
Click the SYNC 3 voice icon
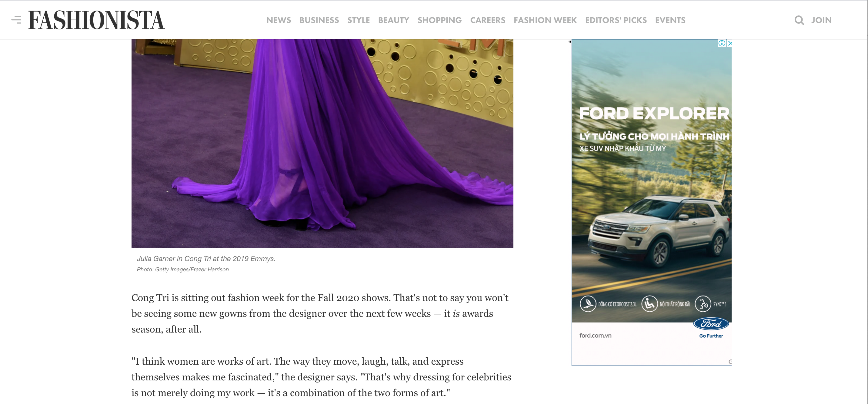(703, 304)
